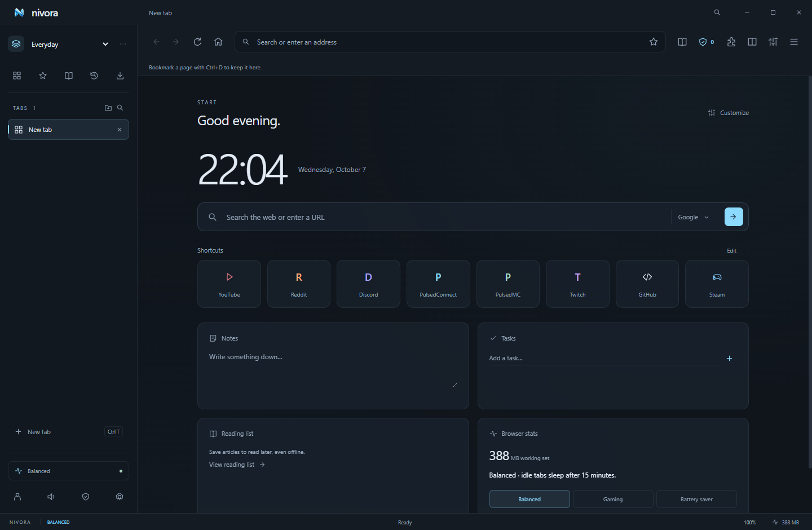Open the Balanced mode selector in sidebar

click(68, 471)
